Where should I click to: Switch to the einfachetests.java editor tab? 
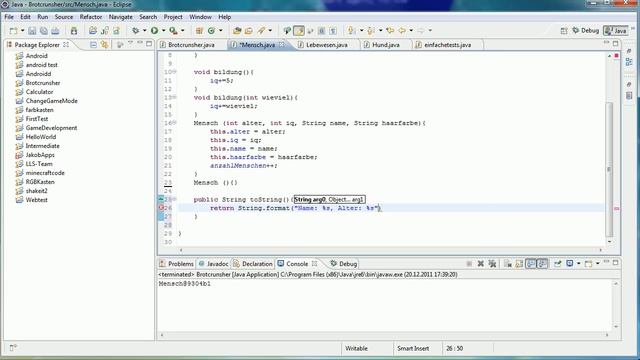(x=447, y=45)
